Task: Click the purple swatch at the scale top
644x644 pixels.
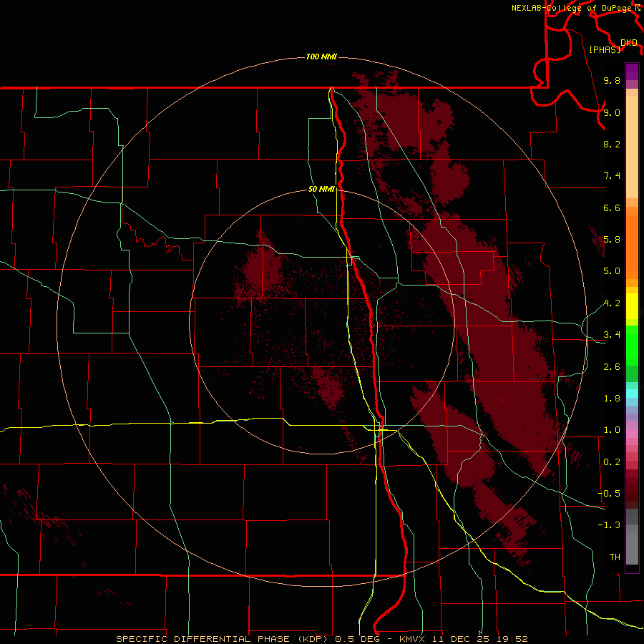Action: (x=632, y=72)
